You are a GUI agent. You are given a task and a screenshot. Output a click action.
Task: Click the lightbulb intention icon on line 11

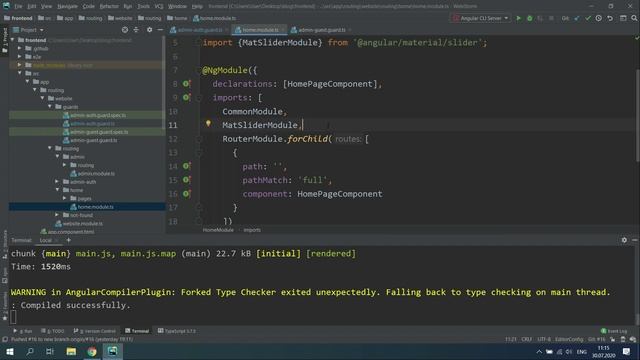coord(208,123)
